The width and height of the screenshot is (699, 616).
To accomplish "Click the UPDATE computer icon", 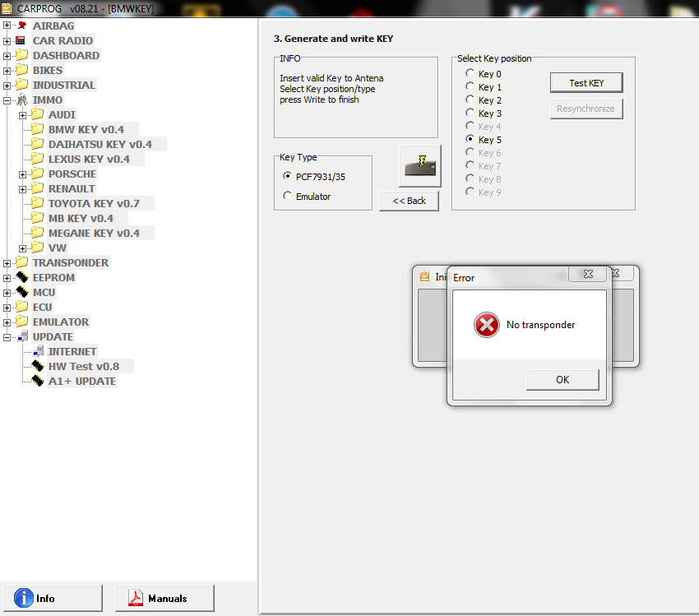I will 23,336.
